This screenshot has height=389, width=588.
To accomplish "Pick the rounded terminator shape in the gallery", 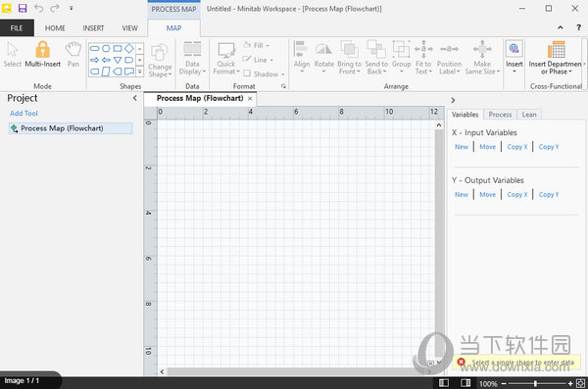I will click(94, 48).
